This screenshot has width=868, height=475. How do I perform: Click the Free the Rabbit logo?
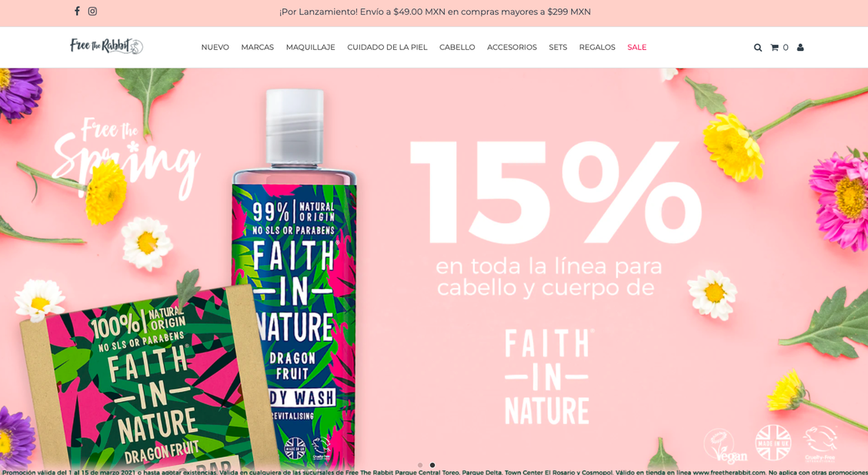tap(106, 46)
